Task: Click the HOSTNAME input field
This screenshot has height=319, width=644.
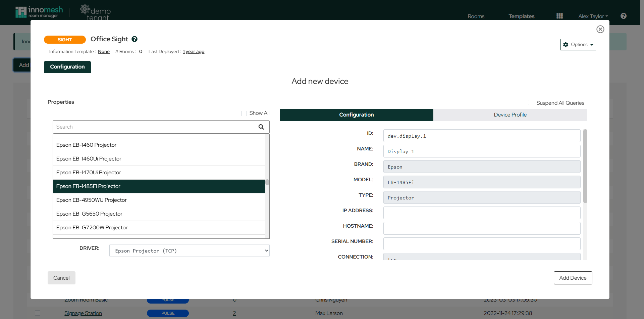Action: [482, 228]
